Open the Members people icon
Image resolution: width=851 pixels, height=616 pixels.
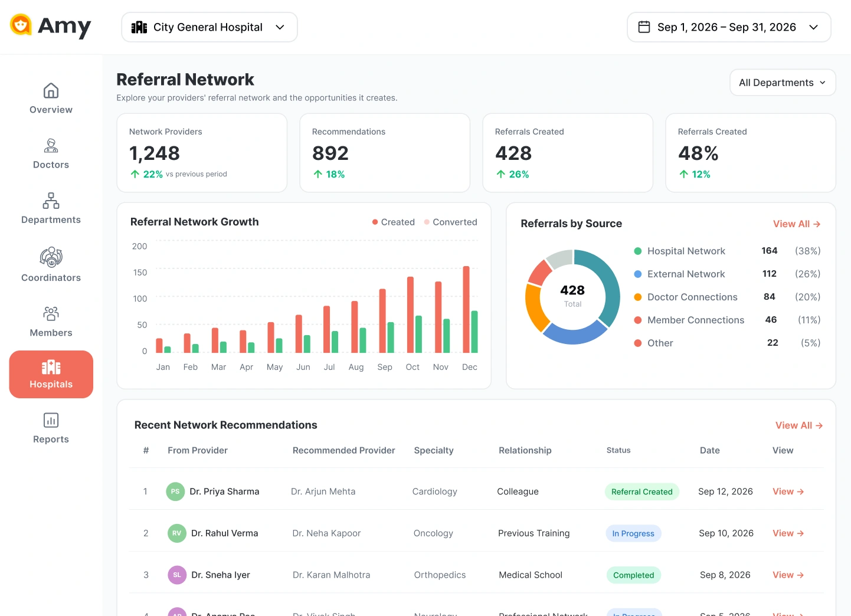click(x=51, y=313)
